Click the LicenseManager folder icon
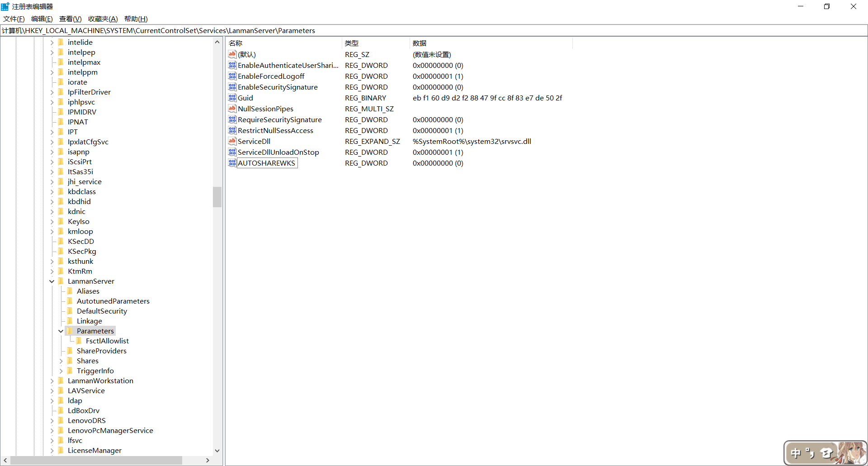This screenshot has width=868, height=466. pyautogui.click(x=61, y=450)
